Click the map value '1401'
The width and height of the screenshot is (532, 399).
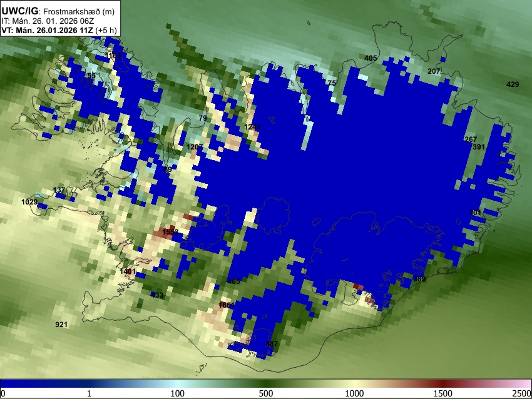tap(128, 271)
